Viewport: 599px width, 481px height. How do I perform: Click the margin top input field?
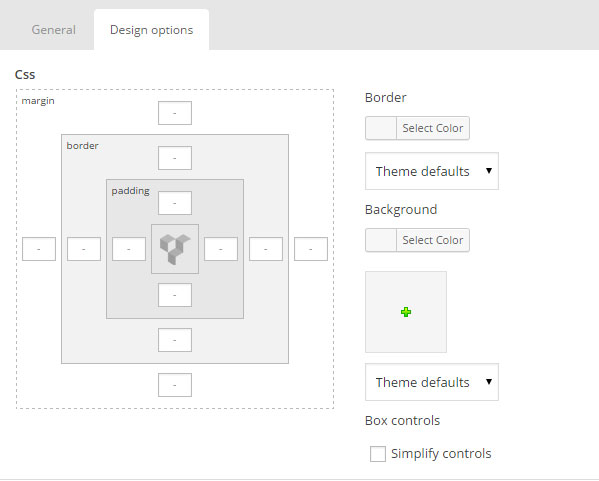coord(175,113)
